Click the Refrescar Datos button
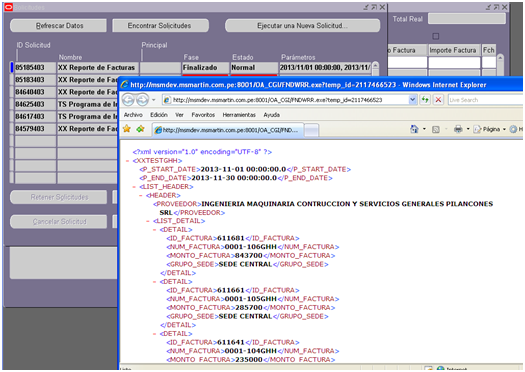Viewport: 525px width, 372px height. tap(59, 26)
